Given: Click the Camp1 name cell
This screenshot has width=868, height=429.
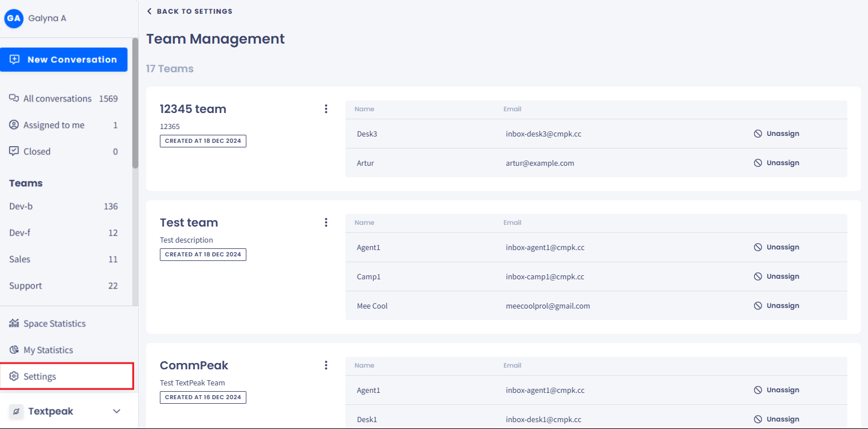Looking at the screenshot, I should click(x=368, y=276).
